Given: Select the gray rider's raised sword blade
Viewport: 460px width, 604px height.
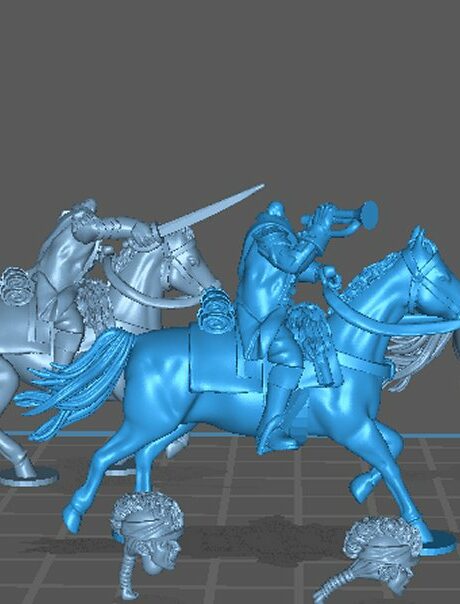Looking at the screenshot, I should click(210, 210).
